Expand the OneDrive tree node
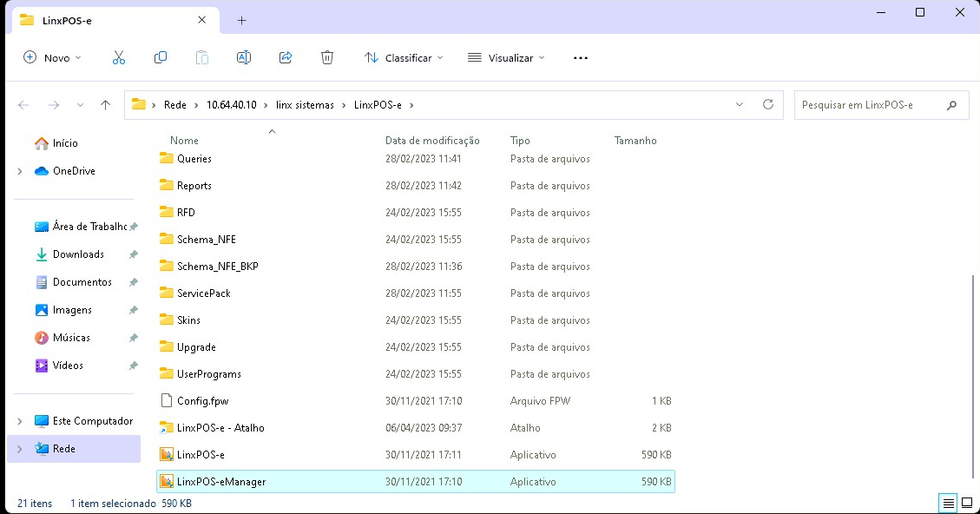The width and height of the screenshot is (980, 514). coord(19,171)
